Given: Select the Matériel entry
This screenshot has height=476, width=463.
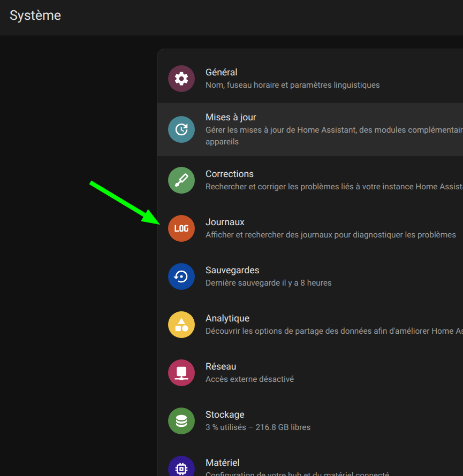Looking at the screenshot, I should (x=222, y=463).
